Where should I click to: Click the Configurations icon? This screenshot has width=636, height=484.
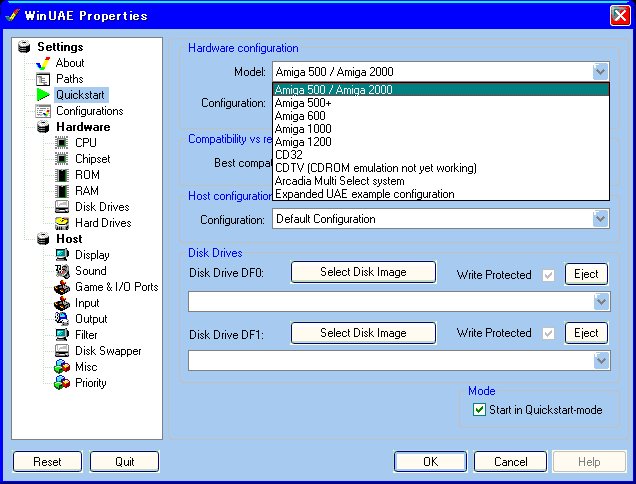coord(43,111)
